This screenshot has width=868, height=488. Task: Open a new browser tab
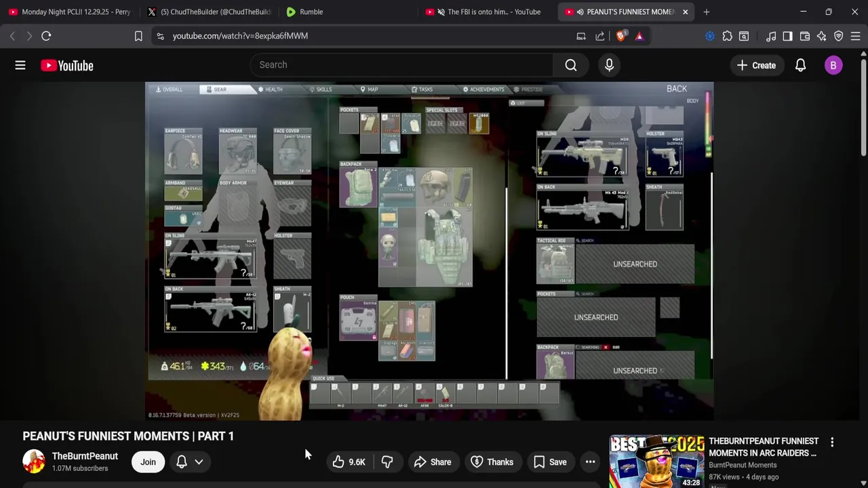[706, 12]
